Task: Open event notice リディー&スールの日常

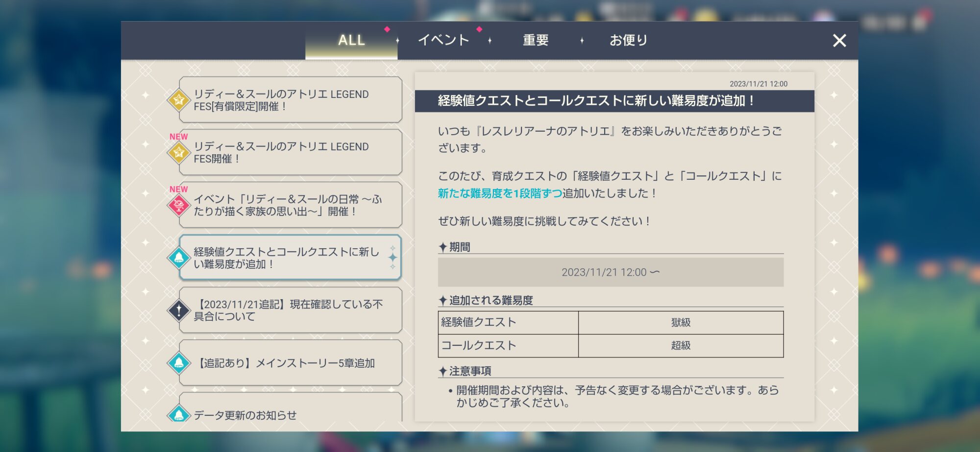Action: point(291,205)
